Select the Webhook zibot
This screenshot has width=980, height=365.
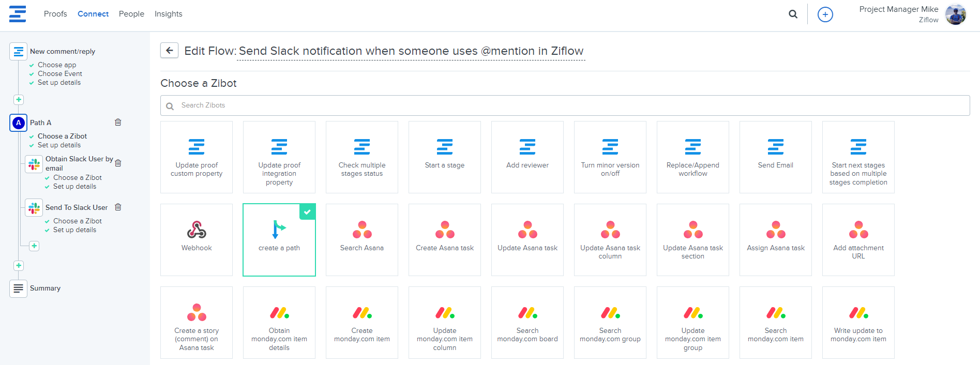197,239
